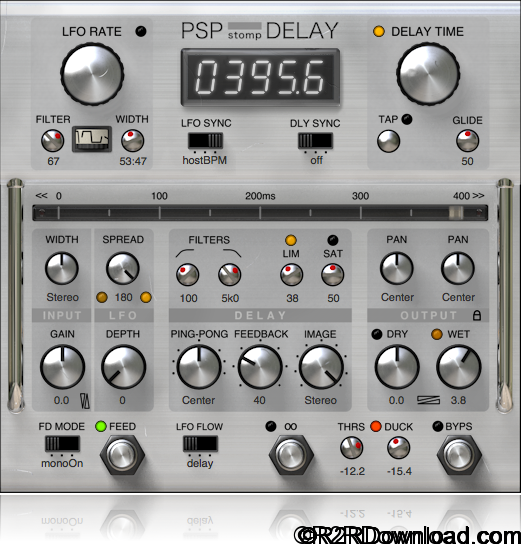Click the WET level knob
The width and height of the screenshot is (521, 544).
pyautogui.click(x=459, y=367)
